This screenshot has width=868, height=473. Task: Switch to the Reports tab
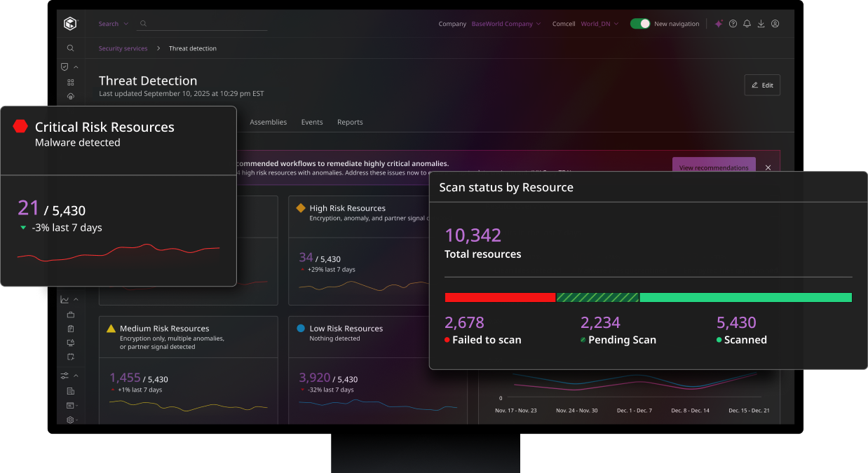350,122
